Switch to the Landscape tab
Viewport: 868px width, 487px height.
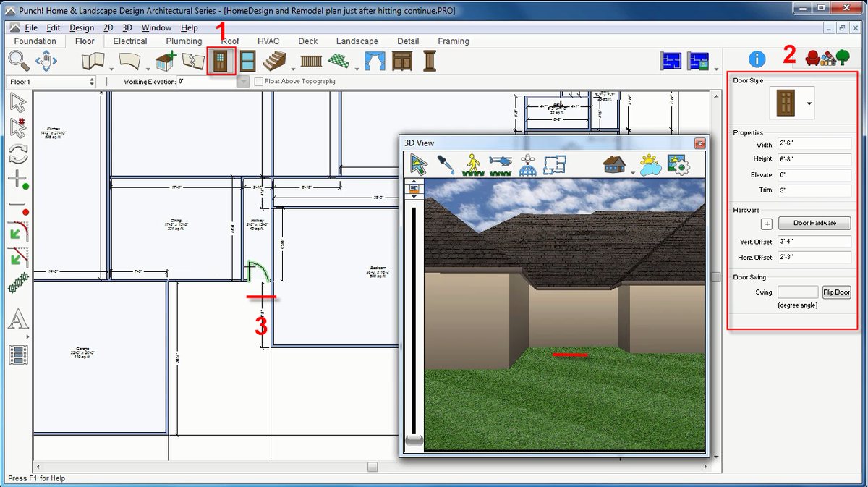pyautogui.click(x=357, y=41)
